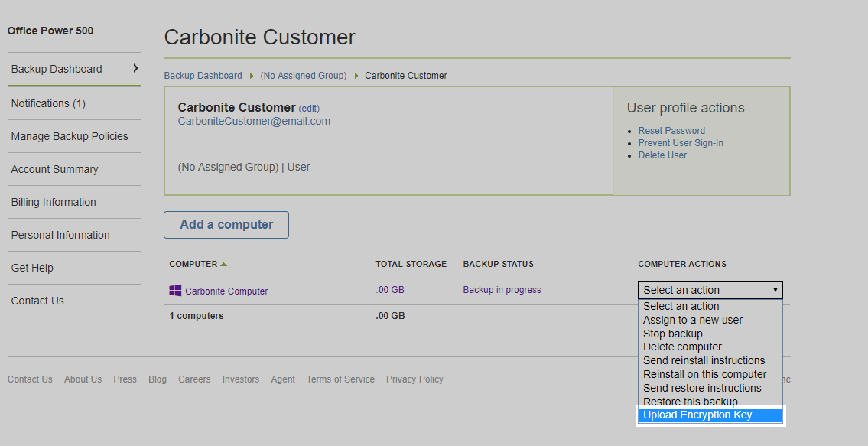Pick Delete computer from the list

[682, 347]
